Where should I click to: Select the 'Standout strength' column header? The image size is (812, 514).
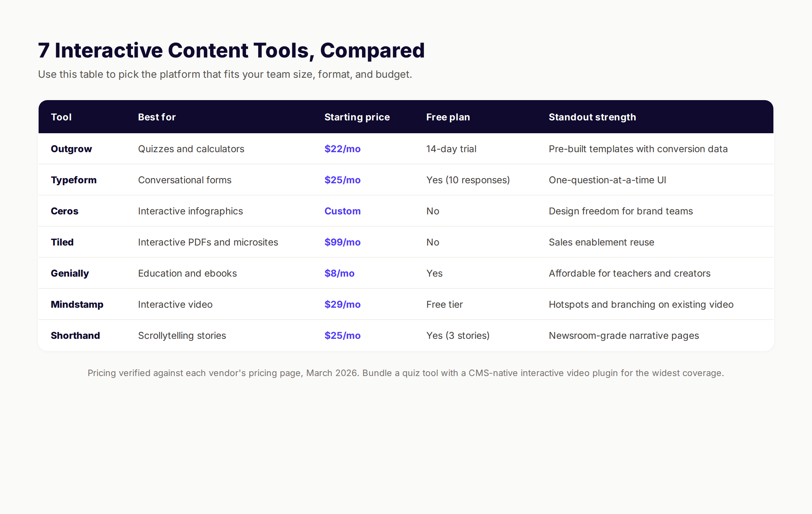point(592,117)
